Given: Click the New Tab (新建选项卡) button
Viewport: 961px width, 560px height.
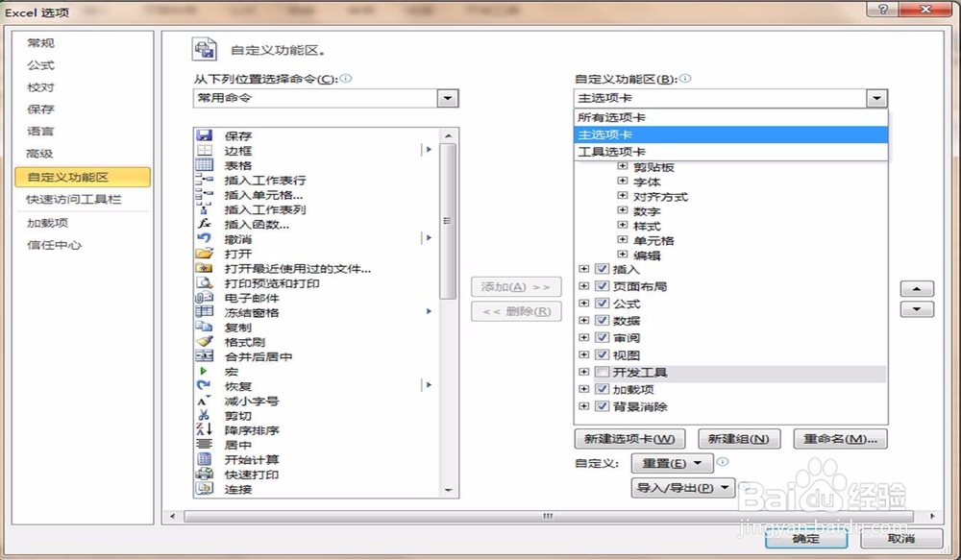Looking at the screenshot, I should [629, 439].
